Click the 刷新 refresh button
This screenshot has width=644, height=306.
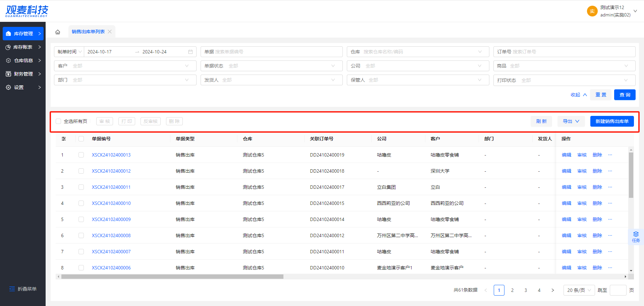click(x=541, y=121)
